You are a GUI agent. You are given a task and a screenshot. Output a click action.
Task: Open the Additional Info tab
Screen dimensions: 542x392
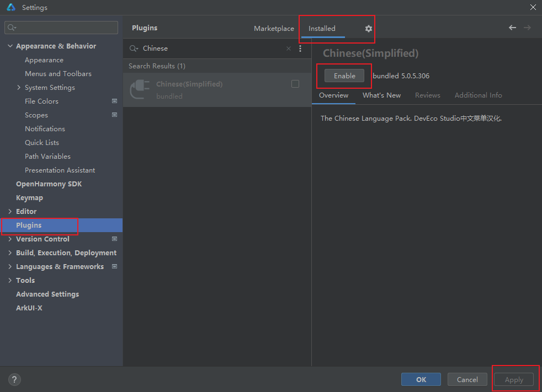pyautogui.click(x=478, y=95)
